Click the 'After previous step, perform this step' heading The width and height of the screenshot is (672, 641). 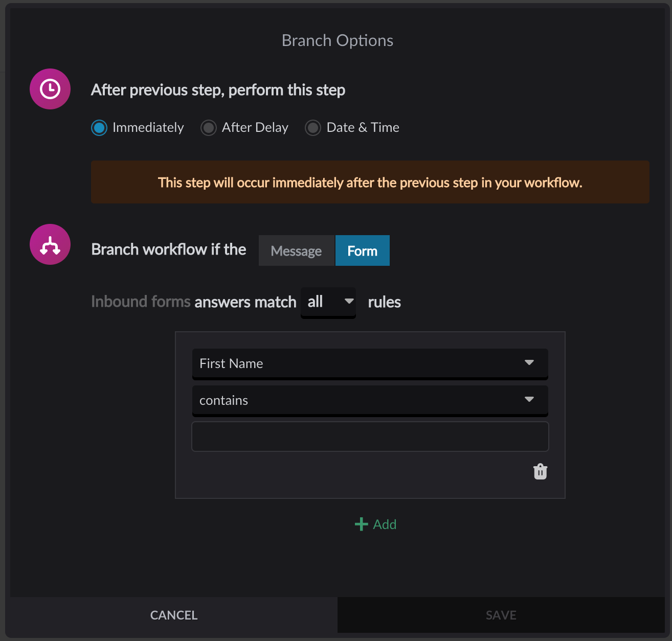click(x=218, y=90)
